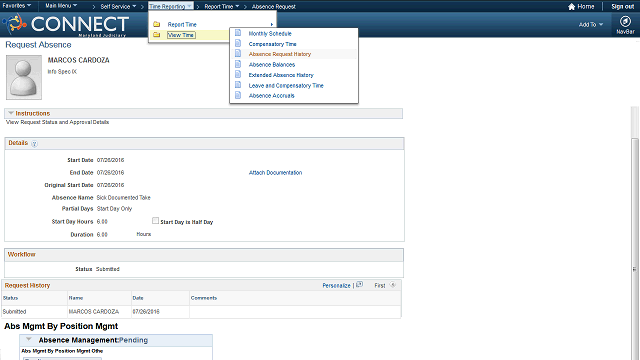Click the View Time folder icon
Viewport: 640px width, 360px height.
click(156, 35)
